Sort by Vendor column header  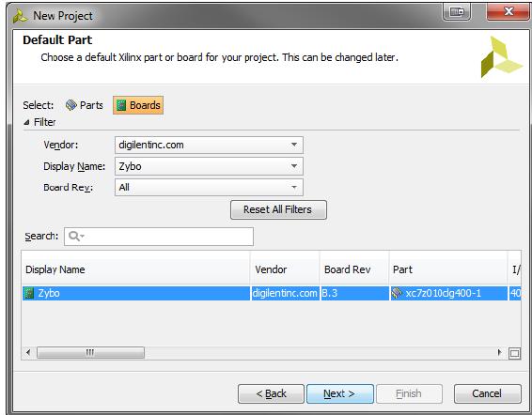(285, 269)
